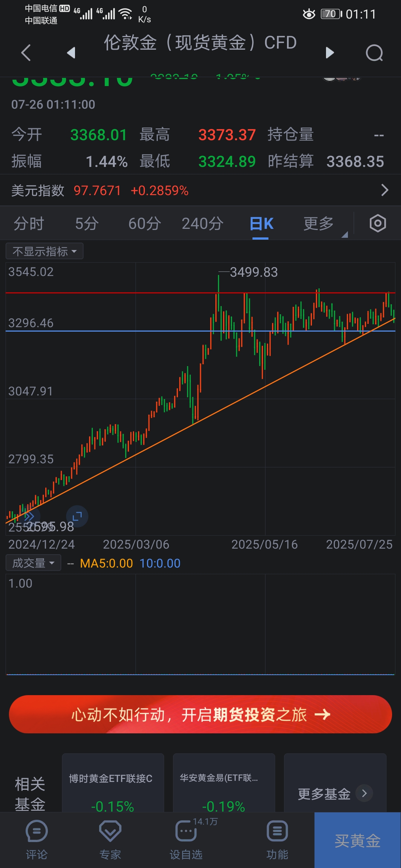The width and height of the screenshot is (401, 868).
Task: Expand the 成交量 volume dropdown
Action: click(x=33, y=563)
